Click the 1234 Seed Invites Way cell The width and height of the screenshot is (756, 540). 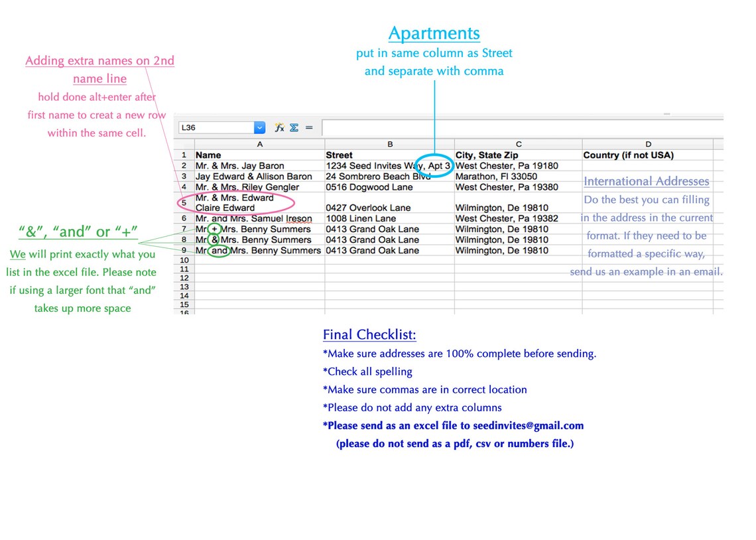tap(389, 166)
